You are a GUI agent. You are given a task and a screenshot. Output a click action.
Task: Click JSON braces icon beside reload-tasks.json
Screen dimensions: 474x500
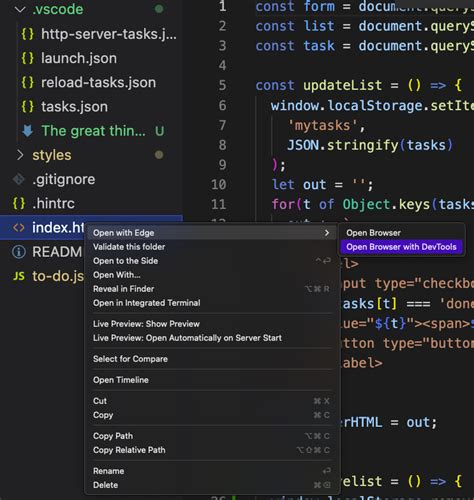click(x=27, y=83)
